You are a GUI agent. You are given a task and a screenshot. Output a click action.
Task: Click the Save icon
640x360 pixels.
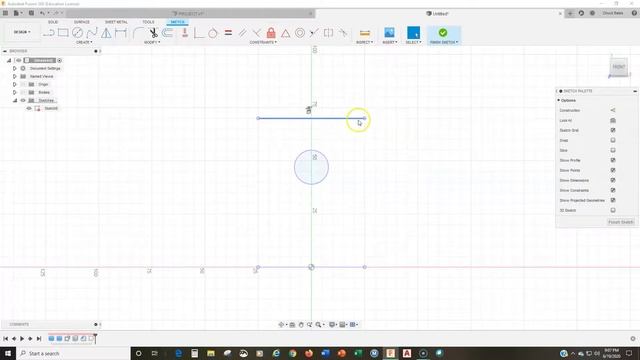coord(31,13)
